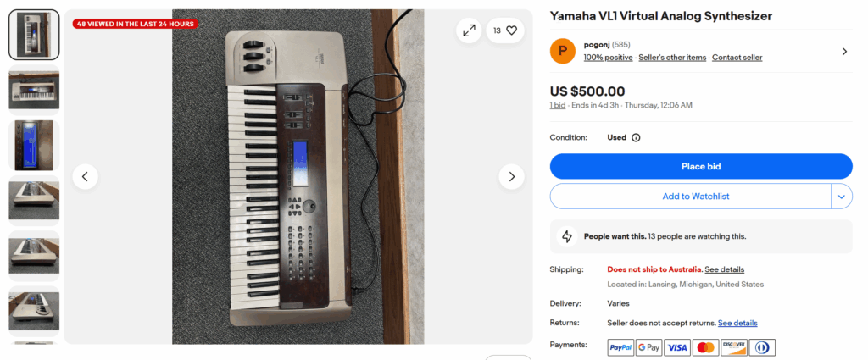The width and height of the screenshot is (868, 360).
Task: Go to the previous listing photo
Action: (86, 177)
